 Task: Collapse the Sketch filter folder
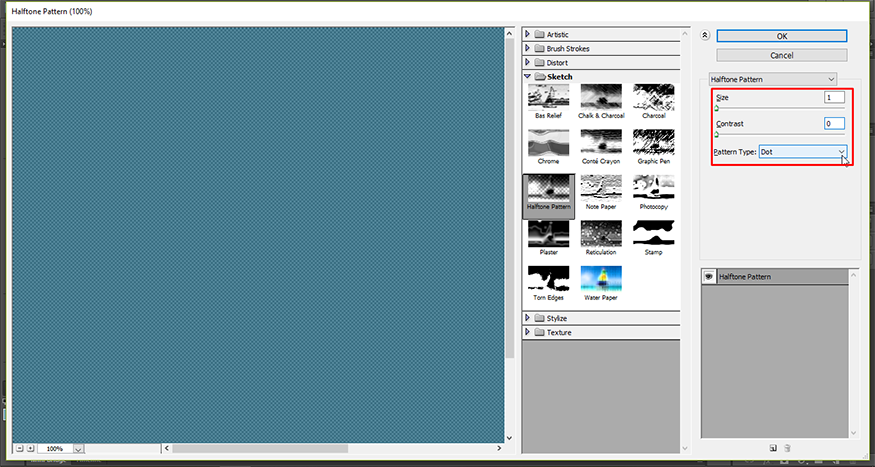[527, 76]
